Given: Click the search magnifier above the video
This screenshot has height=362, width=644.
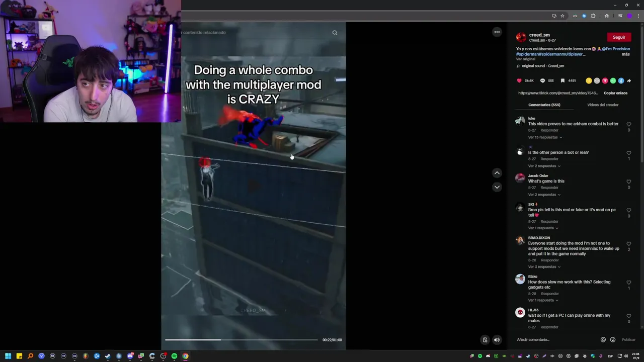Looking at the screenshot, I should click(x=335, y=33).
